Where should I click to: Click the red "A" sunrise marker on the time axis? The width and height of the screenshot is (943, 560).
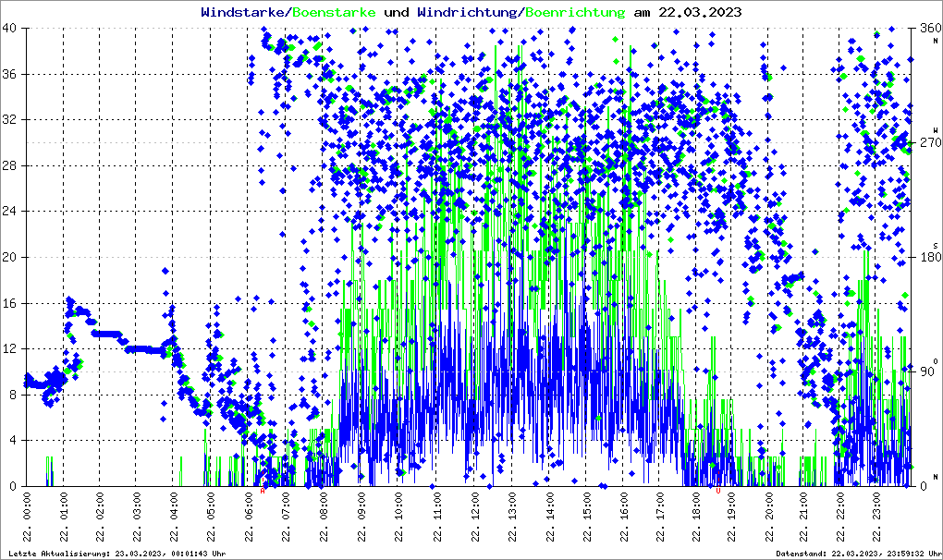pyautogui.click(x=263, y=491)
